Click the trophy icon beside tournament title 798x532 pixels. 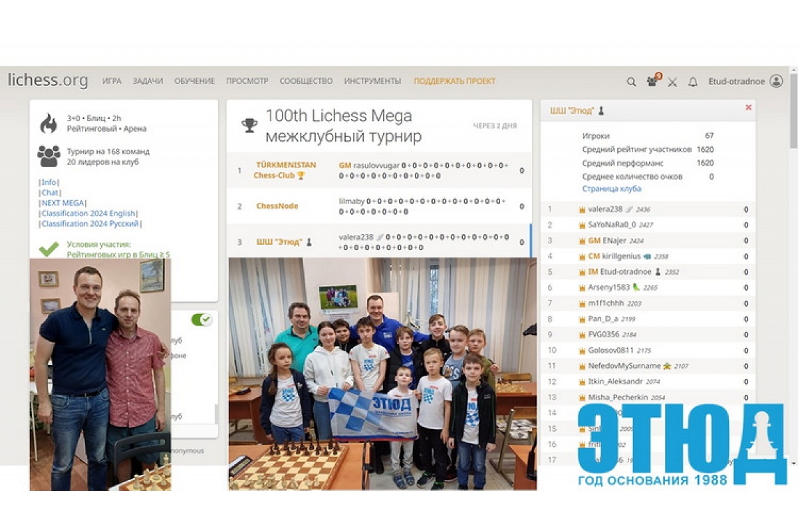pyautogui.click(x=249, y=125)
